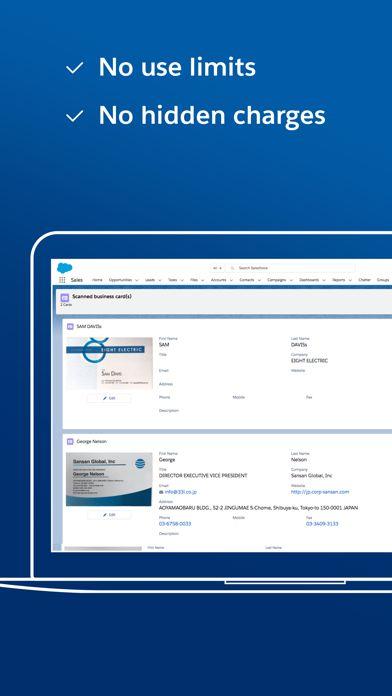Switch to the Contacts tab
Screen dimensions: 392x696
coord(247,280)
